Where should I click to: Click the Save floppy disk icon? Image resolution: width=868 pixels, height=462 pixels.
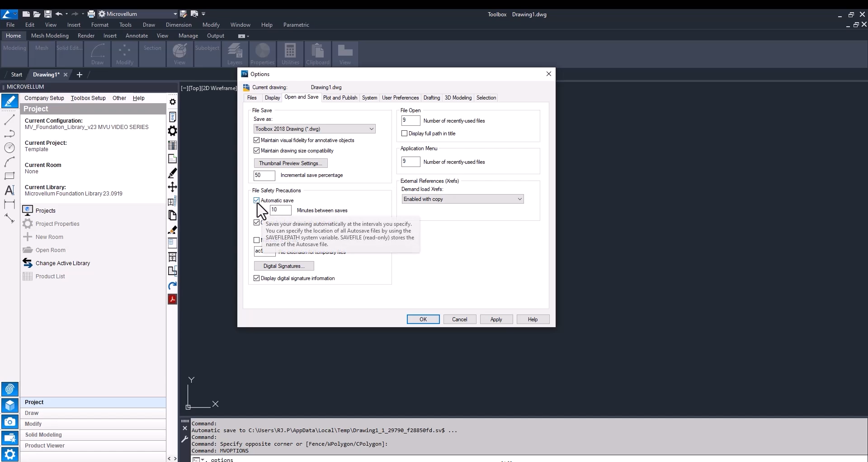point(47,14)
